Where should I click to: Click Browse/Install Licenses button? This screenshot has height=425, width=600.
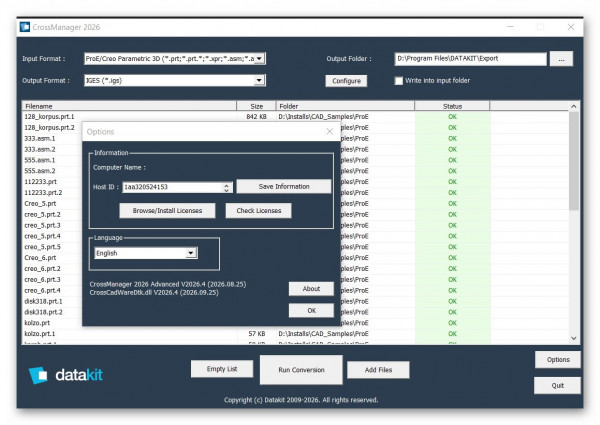[167, 211]
